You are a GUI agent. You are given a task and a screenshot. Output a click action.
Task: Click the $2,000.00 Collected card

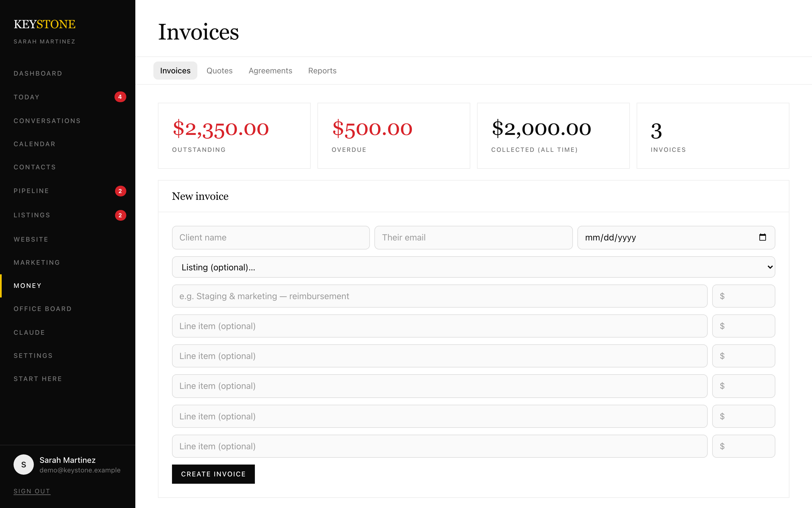[553, 136]
